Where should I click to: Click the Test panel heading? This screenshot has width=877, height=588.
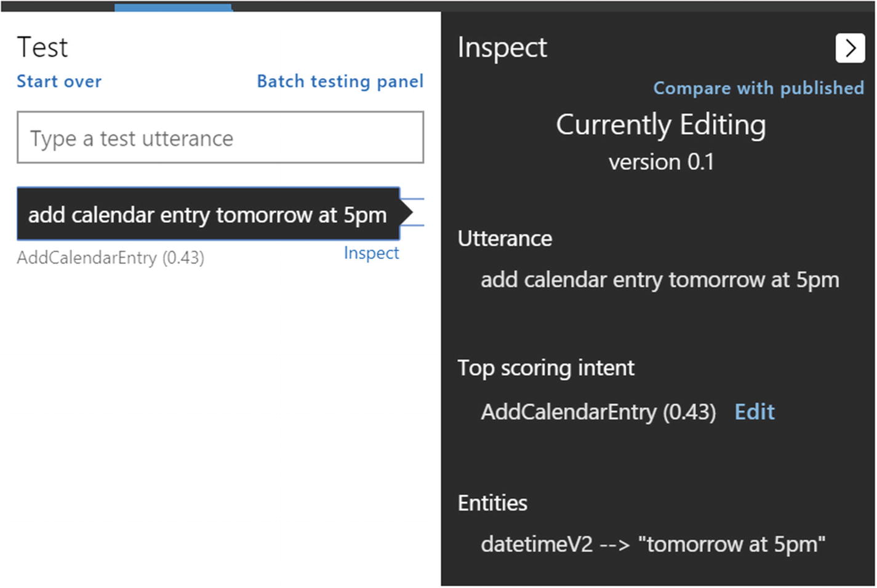point(42,47)
